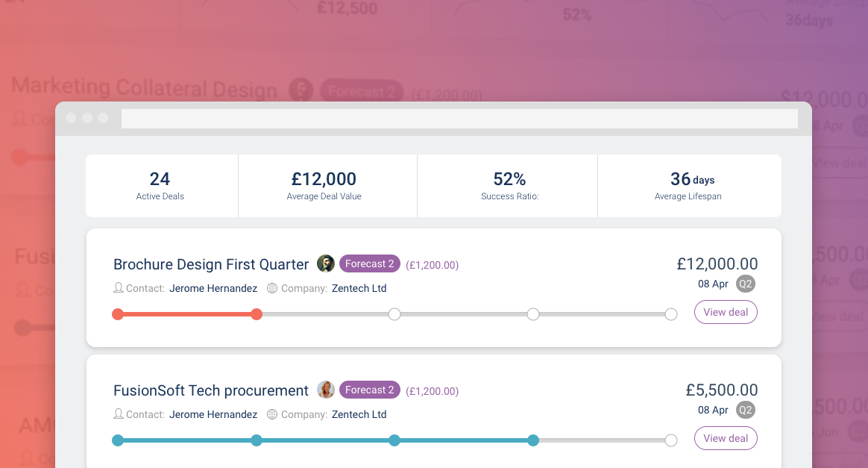Click avatar in background Marketing Collateral Design row
The image size is (868, 468).
point(301,90)
